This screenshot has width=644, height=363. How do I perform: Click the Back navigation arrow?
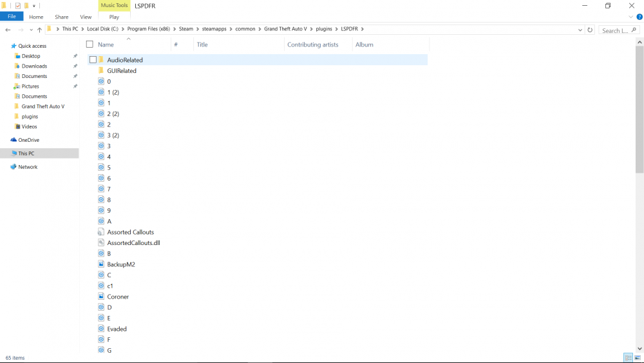click(8, 30)
